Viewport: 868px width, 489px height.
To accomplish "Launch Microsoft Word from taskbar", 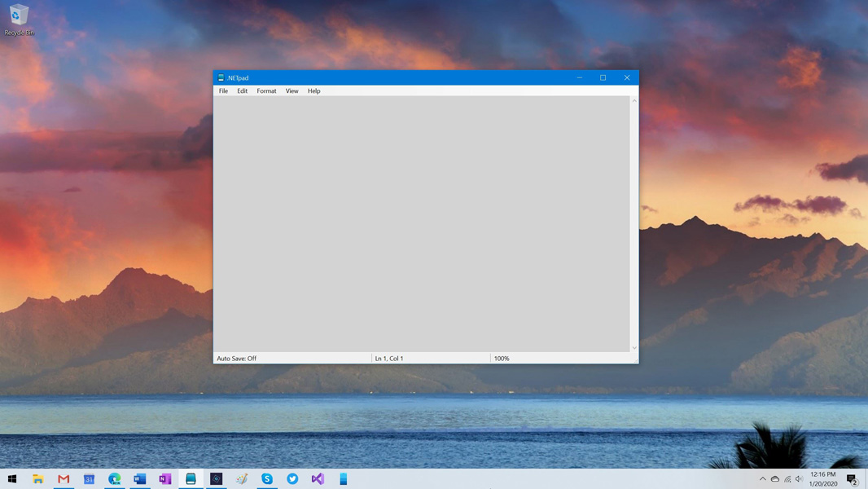I will click(140, 479).
